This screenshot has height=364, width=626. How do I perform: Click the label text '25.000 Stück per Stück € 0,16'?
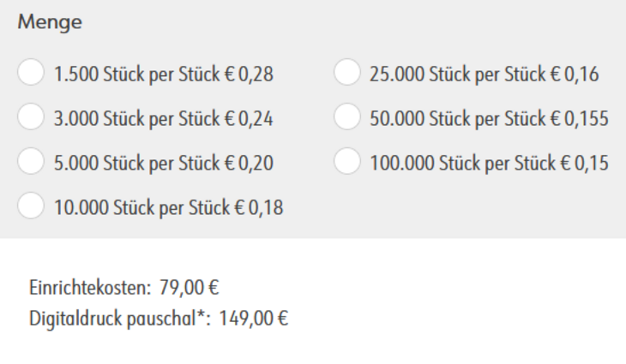tap(484, 75)
